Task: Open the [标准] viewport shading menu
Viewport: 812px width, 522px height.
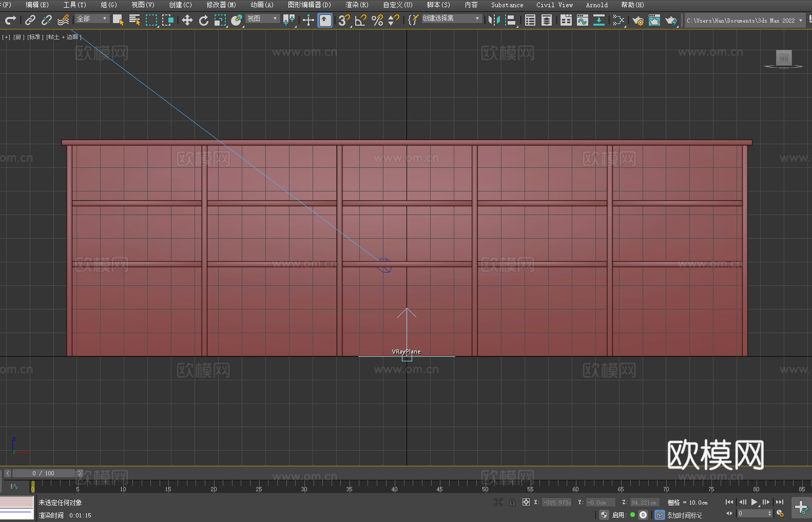Action: 35,37
